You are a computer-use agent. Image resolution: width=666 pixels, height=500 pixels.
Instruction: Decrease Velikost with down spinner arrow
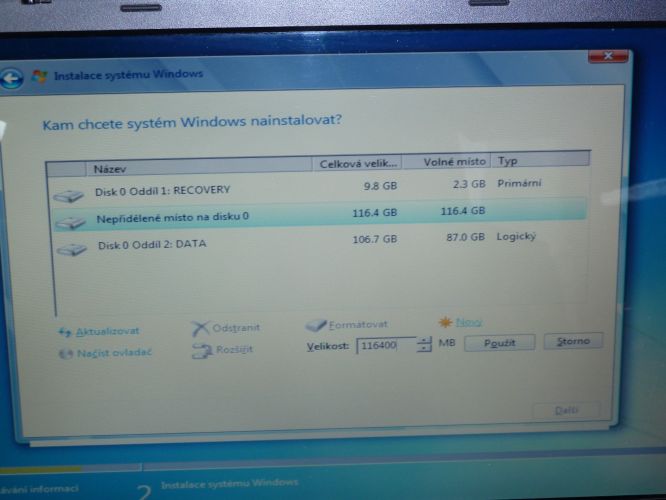pyautogui.click(x=424, y=349)
